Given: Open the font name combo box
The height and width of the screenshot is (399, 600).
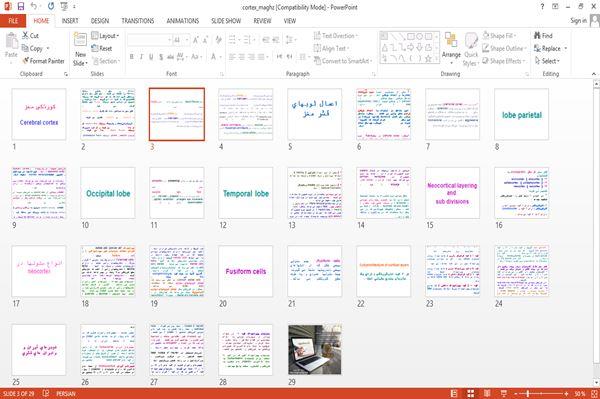Looking at the screenshot, I should (149, 40).
